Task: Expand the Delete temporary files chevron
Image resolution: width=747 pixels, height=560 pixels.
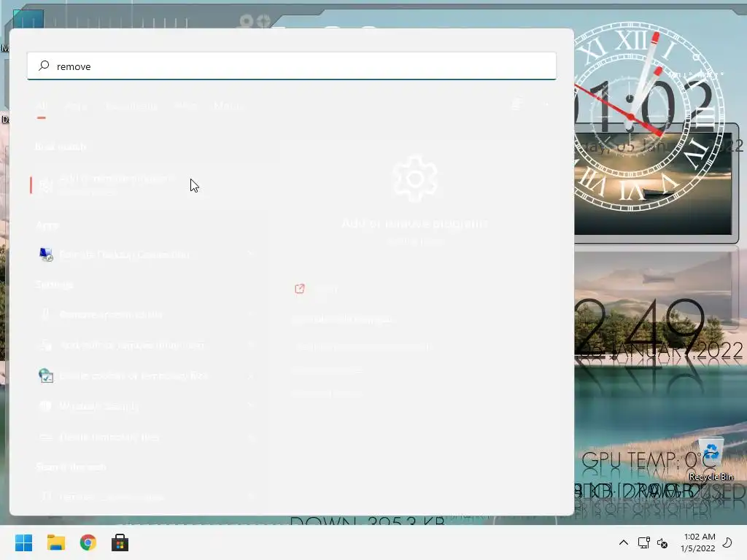Action: pyautogui.click(x=251, y=437)
